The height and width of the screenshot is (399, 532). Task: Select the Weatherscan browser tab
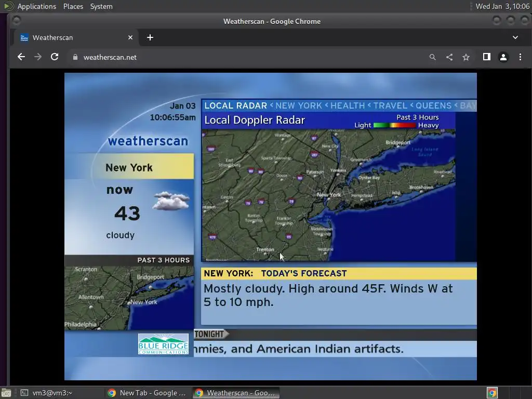[76, 37]
